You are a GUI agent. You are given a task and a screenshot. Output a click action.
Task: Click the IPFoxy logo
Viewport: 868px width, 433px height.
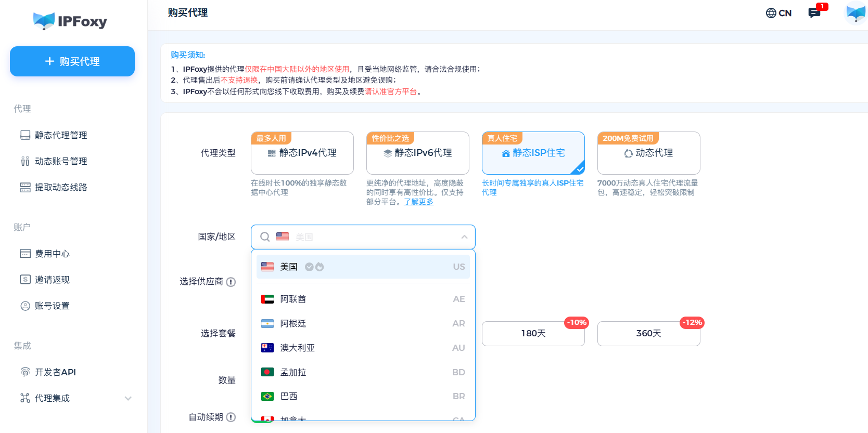[x=70, y=21]
